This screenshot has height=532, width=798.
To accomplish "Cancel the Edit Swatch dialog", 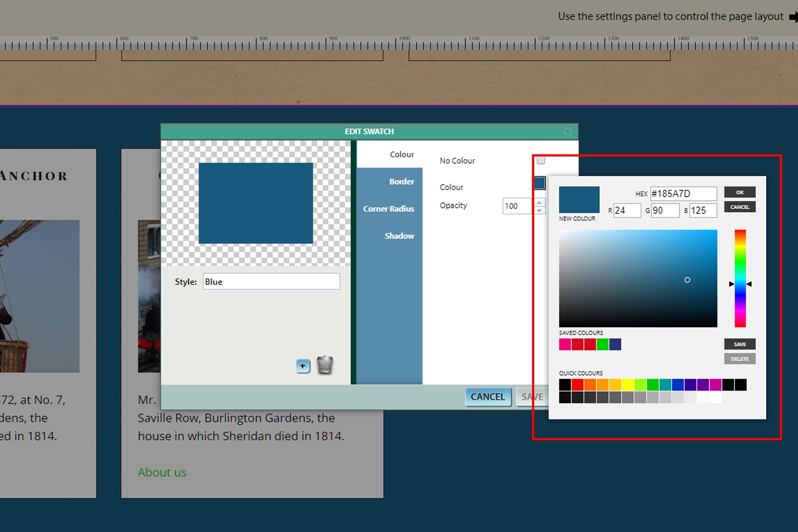I will pos(488,397).
